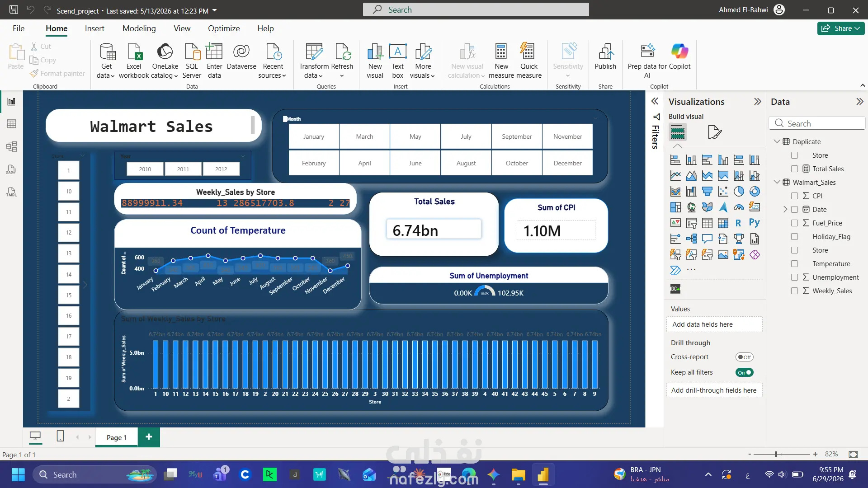
Task: Open the Get data tool
Action: [106, 61]
